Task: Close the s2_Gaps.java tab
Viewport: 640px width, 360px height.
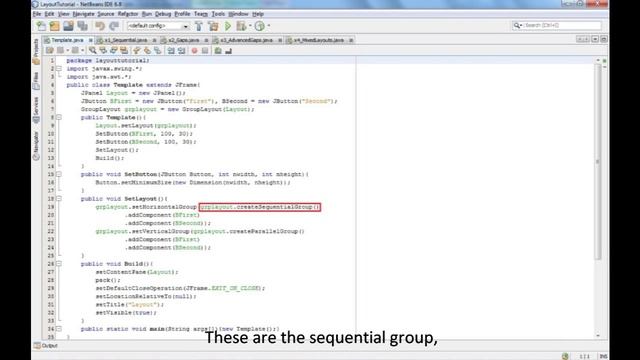Action: [x=206, y=40]
